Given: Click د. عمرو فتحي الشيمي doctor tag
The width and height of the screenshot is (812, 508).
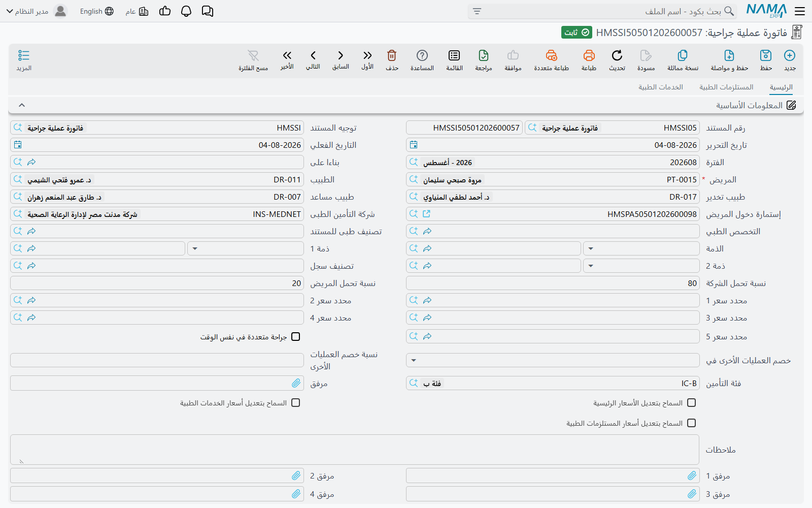Looking at the screenshot, I should [59, 180].
